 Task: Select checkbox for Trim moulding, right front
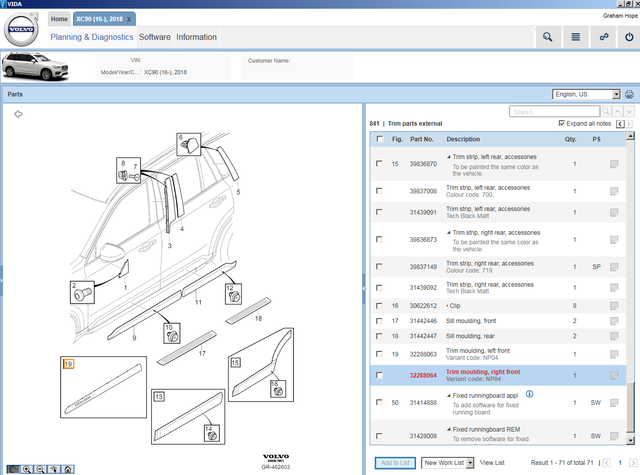pos(378,375)
